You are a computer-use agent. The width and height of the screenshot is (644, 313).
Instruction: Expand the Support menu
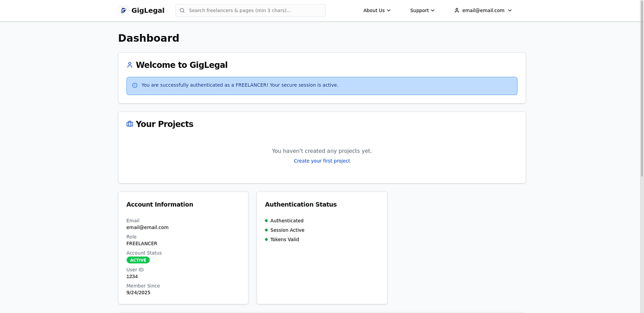coord(422,10)
